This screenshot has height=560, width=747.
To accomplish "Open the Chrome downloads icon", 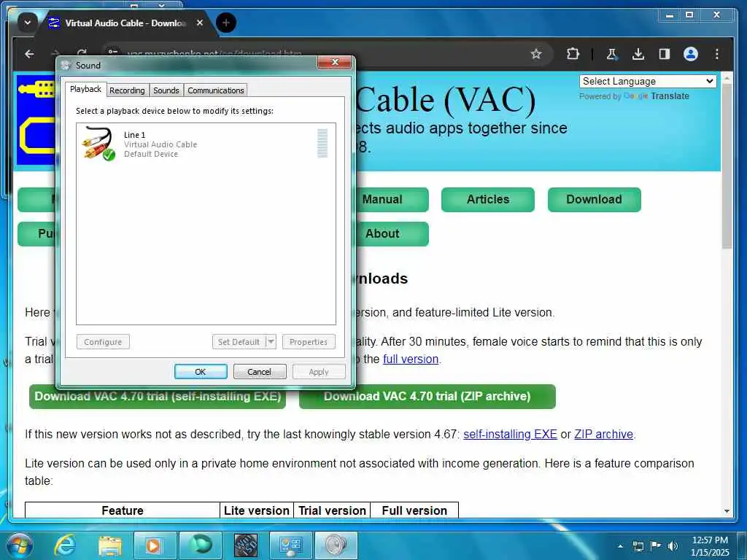I will click(638, 54).
